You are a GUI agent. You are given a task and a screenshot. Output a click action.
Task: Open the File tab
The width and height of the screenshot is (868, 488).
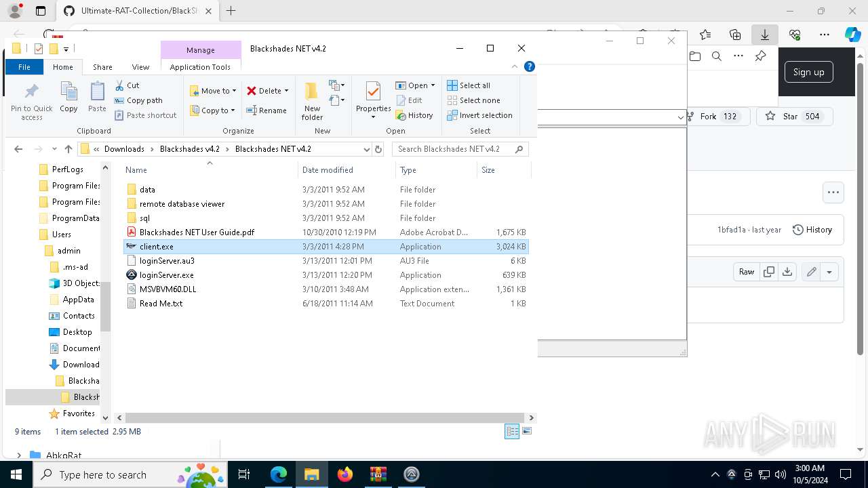click(24, 67)
